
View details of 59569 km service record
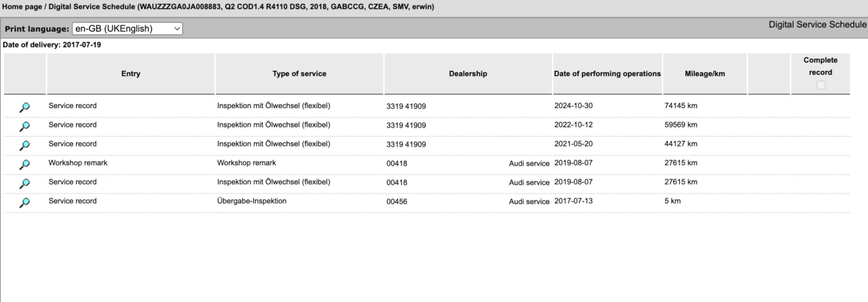24,126
